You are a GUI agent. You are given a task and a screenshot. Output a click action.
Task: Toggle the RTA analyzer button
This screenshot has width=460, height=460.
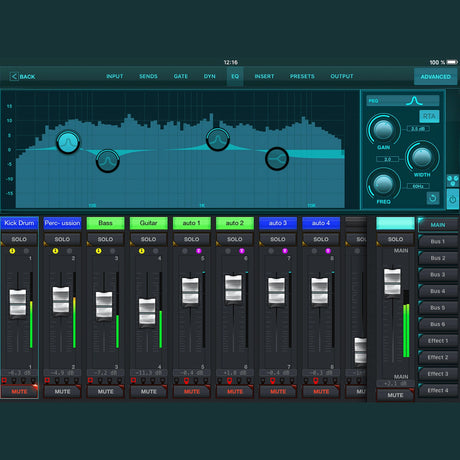(429, 116)
